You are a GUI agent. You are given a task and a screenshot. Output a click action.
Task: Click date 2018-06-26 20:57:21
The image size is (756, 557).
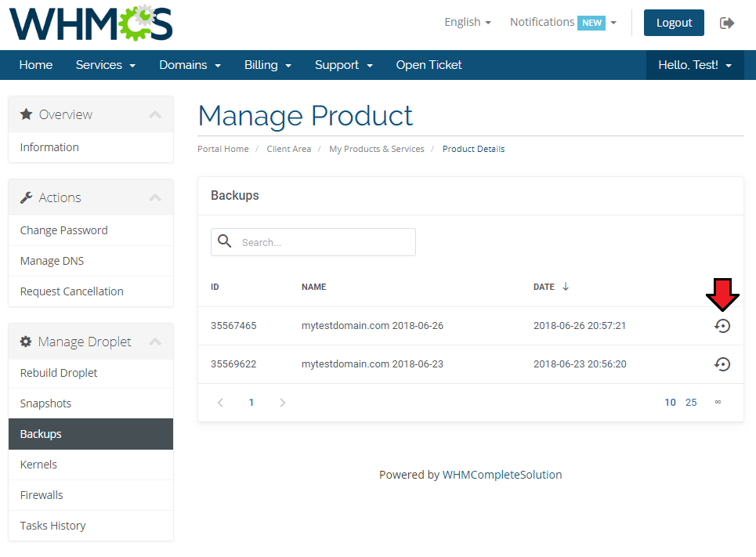click(x=580, y=326)
